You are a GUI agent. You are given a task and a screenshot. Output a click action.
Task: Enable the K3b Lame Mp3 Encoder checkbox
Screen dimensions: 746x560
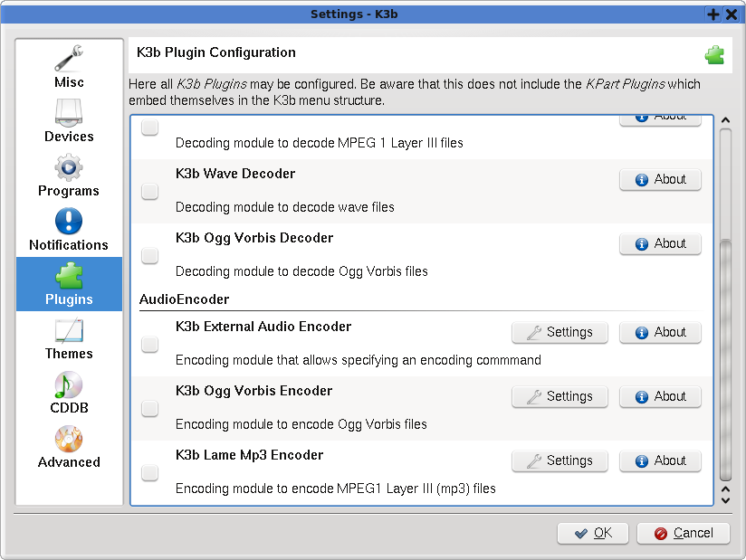pyautogui.click(x=150, y=472)
